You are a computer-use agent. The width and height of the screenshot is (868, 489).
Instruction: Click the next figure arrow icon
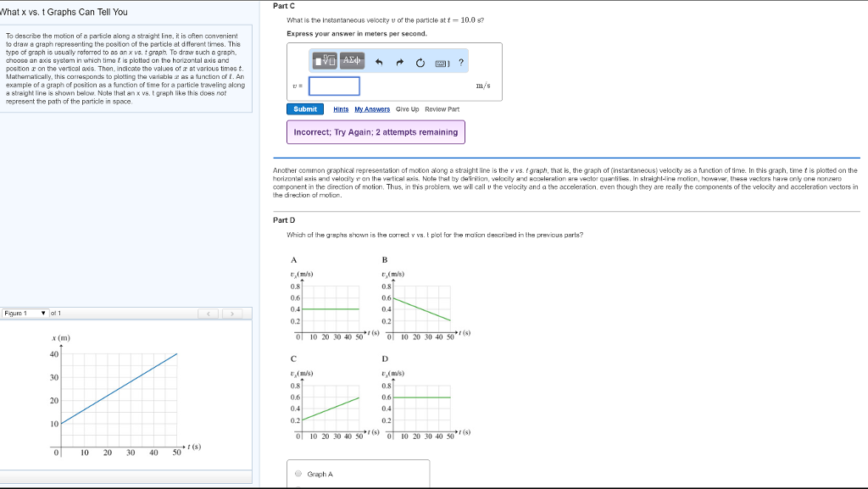pos(231,313)
